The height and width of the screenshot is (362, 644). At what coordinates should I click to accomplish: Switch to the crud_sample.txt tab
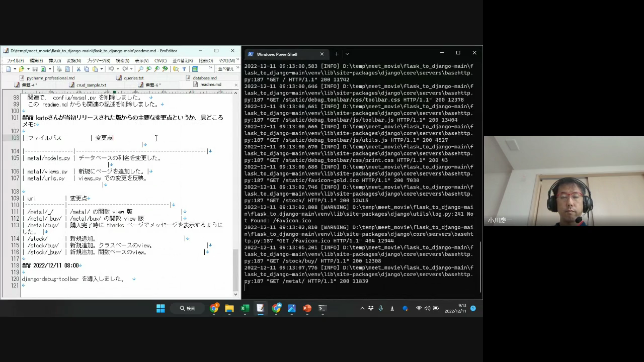pyautogui.click(x=91, y=85)
